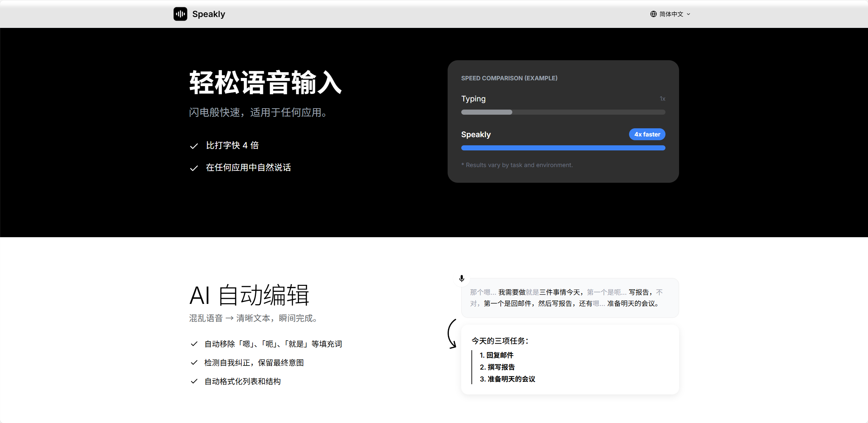Click the Typing label in comparison card
The width and height of the screenshot is (868, 423).
click(473, 99)
